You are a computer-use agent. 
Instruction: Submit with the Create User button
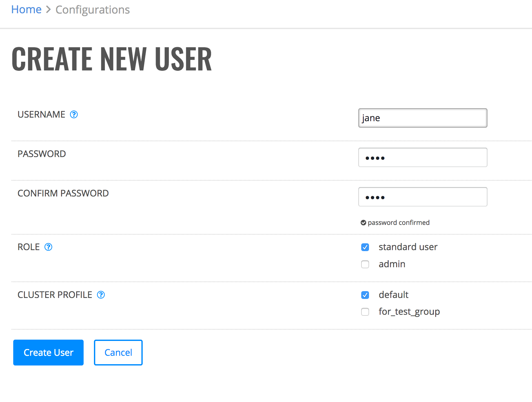tap(48, 353)
